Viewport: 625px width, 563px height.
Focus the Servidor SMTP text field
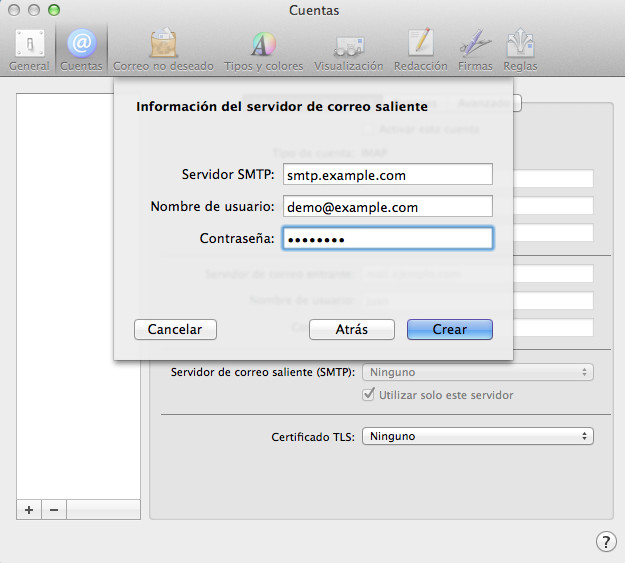pos(388,175)
